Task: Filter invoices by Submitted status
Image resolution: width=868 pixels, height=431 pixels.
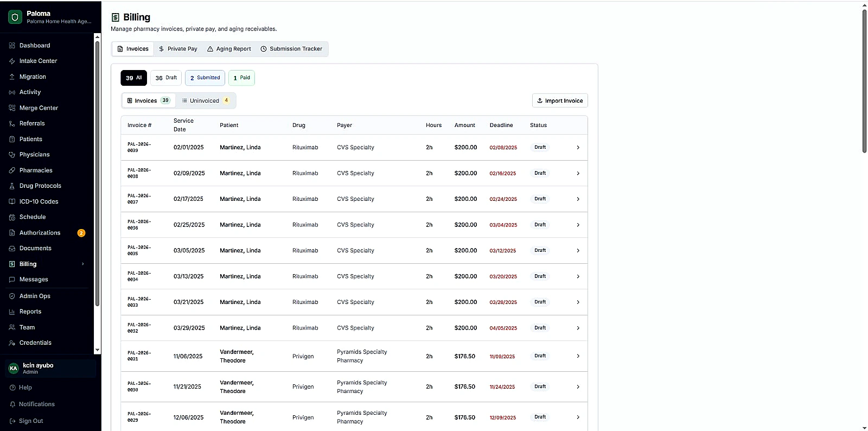Action: point(205,78)
